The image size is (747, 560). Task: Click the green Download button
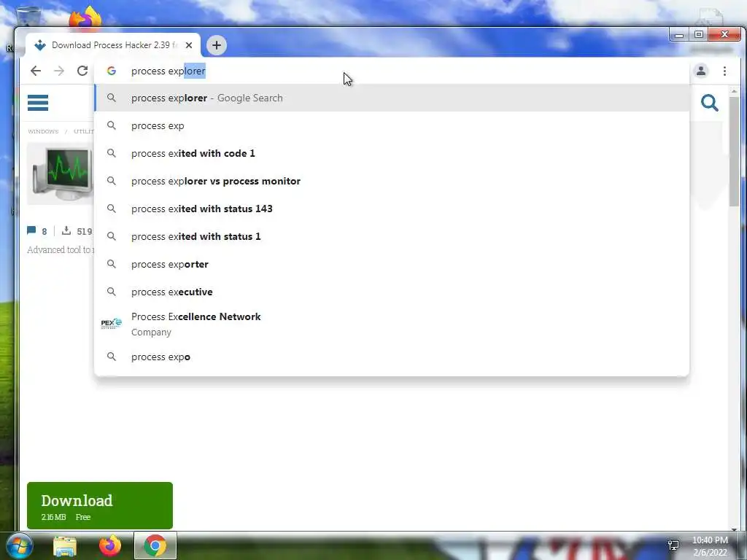(x=99, y=505)
